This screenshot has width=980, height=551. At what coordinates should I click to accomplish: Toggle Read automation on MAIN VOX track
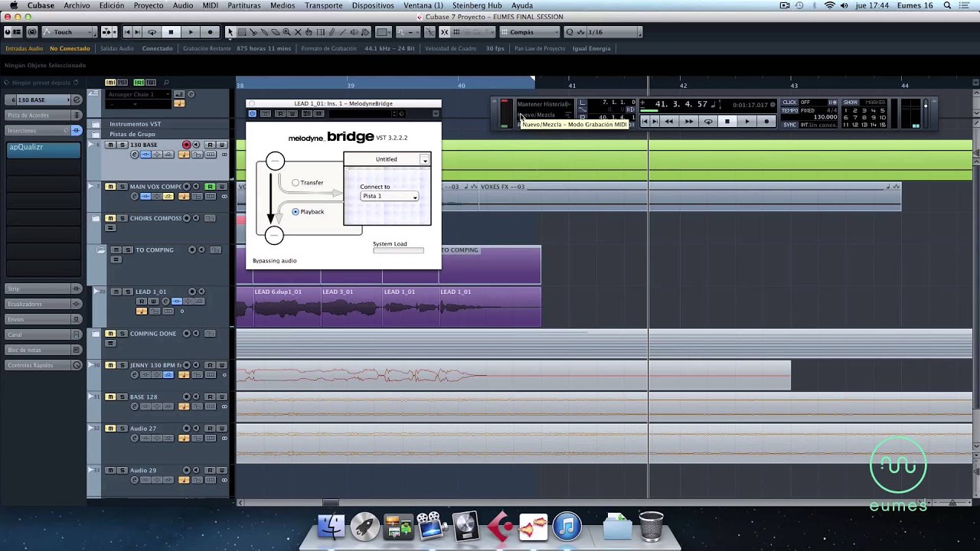[x=210, y=187]
